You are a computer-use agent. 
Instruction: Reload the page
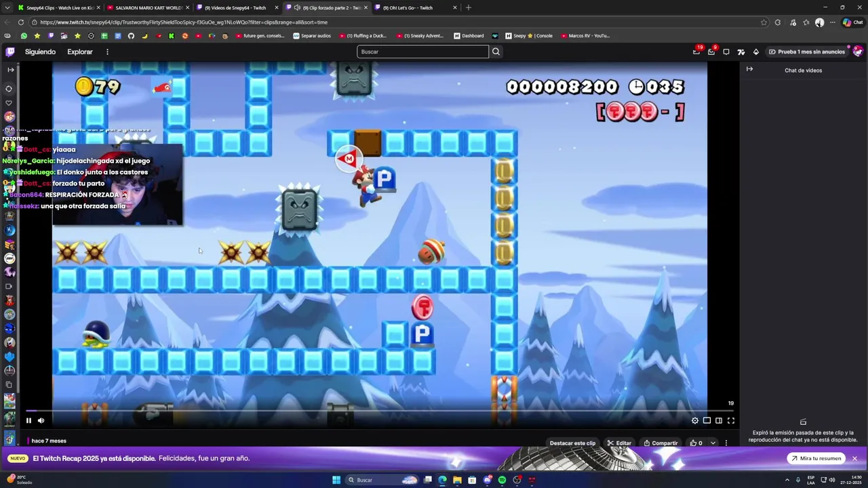tap(22, 22)
